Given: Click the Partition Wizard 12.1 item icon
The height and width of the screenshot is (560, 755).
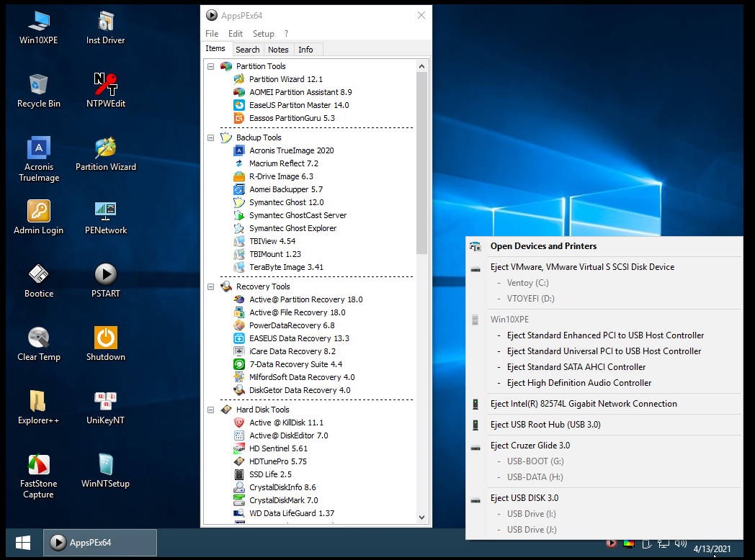Looking at the screenshot, I should click(x=239, y=79).
